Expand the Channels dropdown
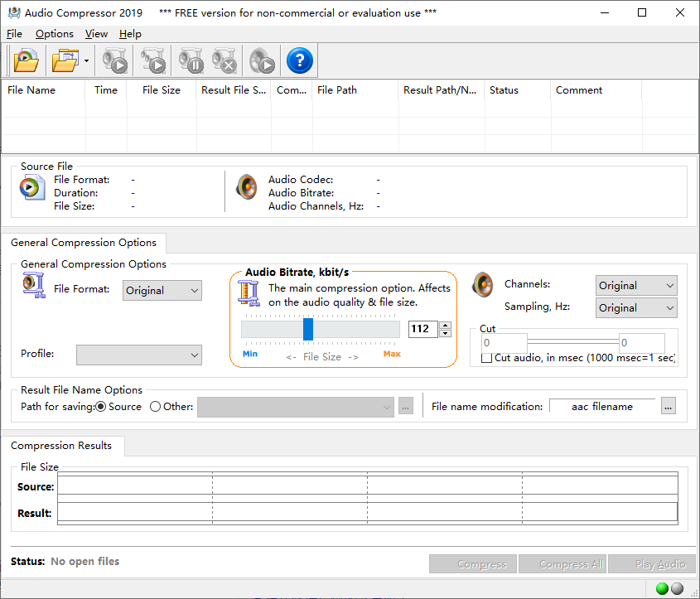700x599 pixels. click(x=636, y=285)
